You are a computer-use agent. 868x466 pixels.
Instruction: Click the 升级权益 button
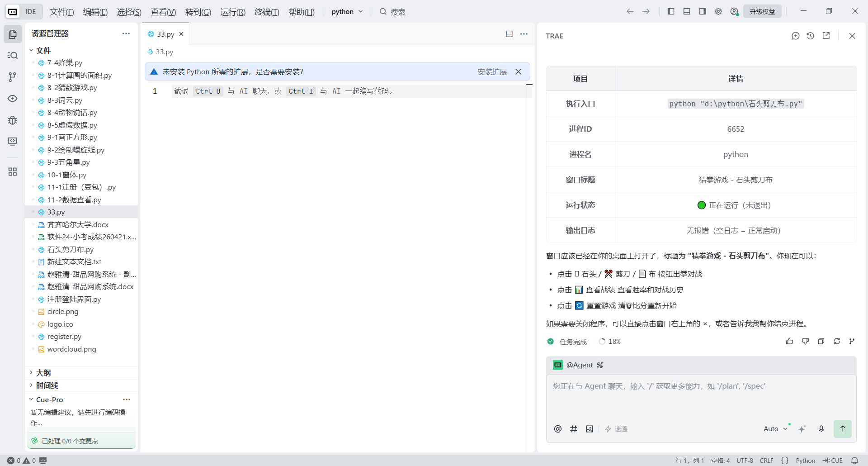[x=762, y=12]
